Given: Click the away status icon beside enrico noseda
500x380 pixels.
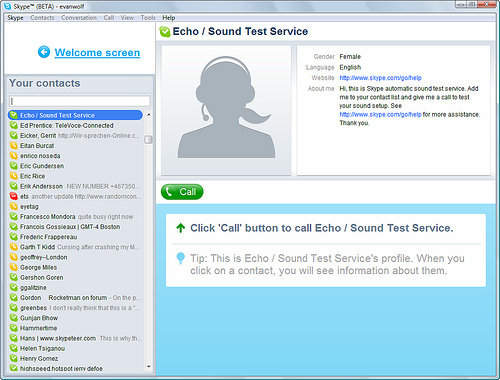Looking at the screenshot, I should coord(14,156).
